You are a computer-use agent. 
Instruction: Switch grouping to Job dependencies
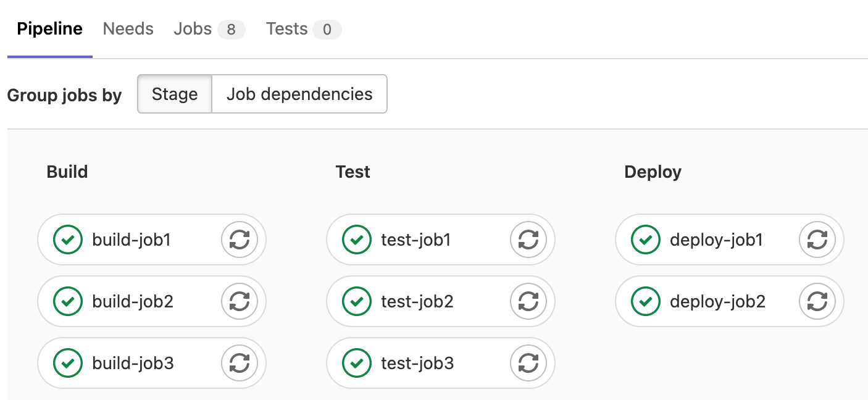coord(299,94)
